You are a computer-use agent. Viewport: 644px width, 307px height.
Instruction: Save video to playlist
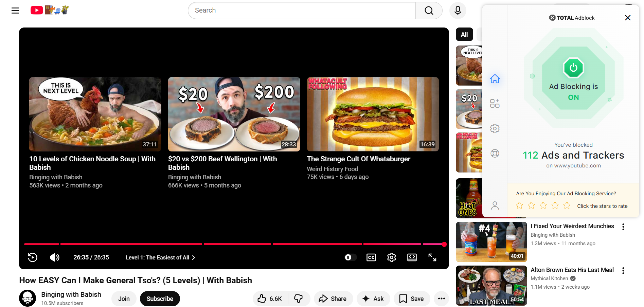(x=412, y=299)
